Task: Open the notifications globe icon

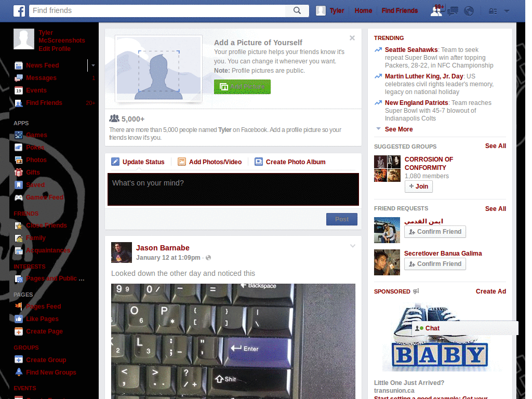Action: pyautogui.click(x=469, y=11)
